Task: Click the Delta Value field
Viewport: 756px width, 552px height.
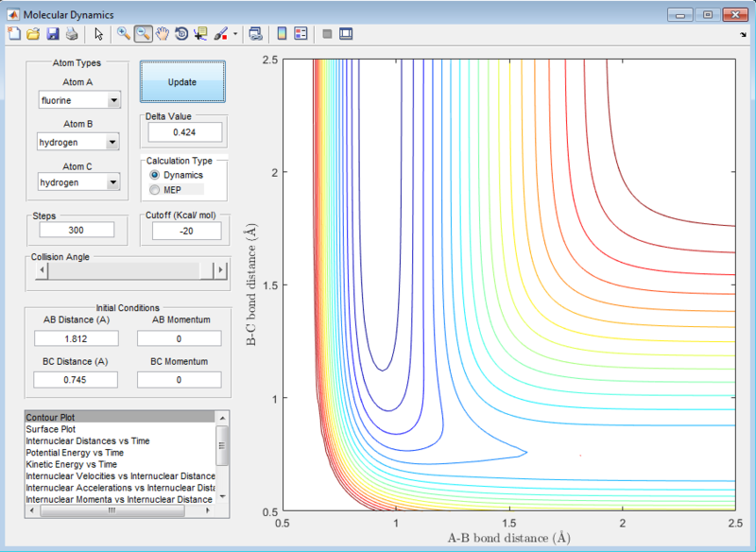Action: (184, 132)
